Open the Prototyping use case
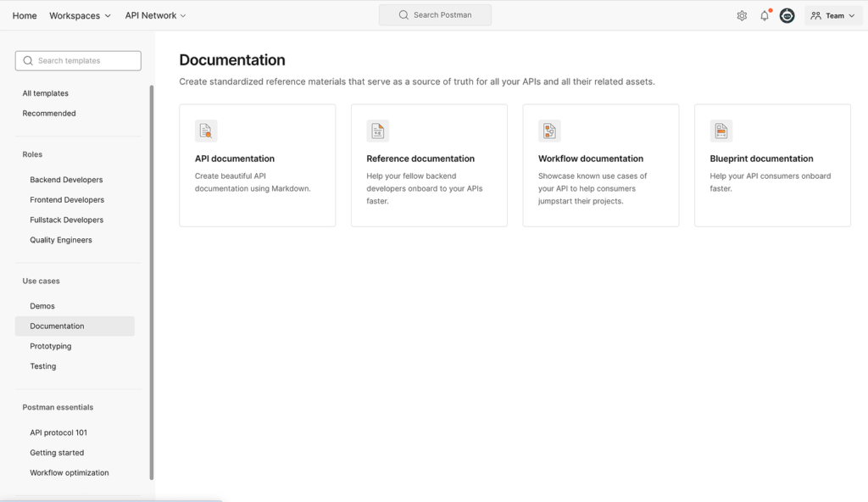The image size is (868, 502). point(50,346)
